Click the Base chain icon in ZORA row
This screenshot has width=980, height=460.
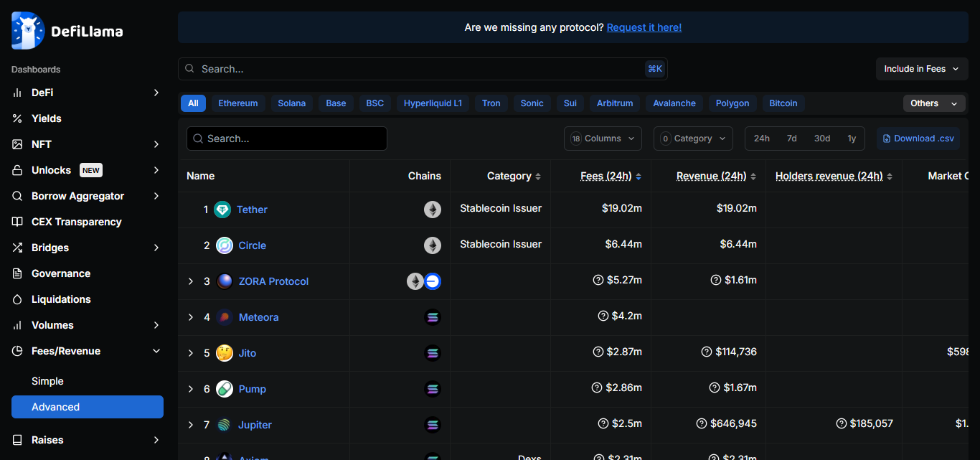(x=433, y=281)
